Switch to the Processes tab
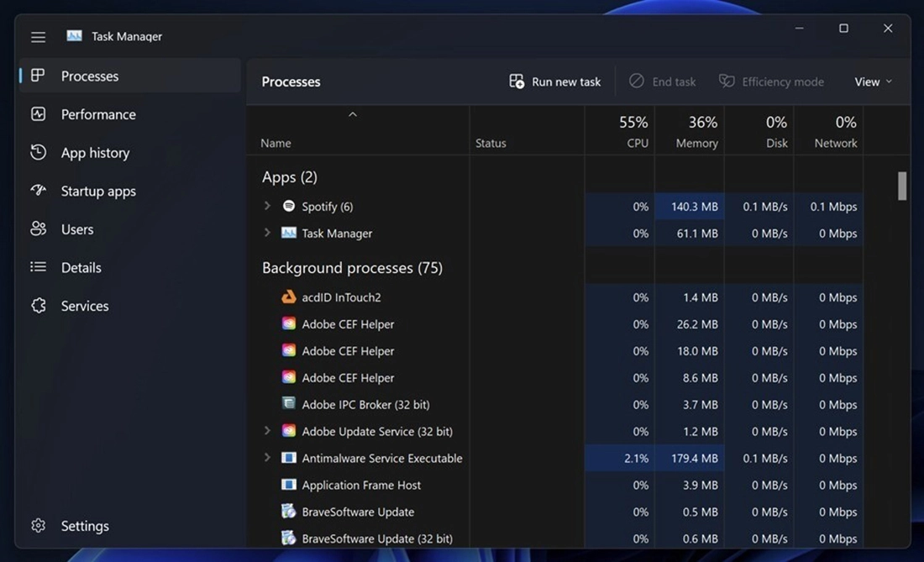The height and width of the screenshot is (562, 924). (x=130, y=76)
